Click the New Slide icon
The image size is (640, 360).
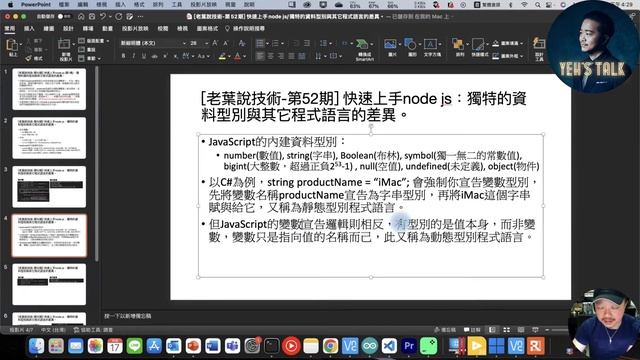click(x=64, y=44)
